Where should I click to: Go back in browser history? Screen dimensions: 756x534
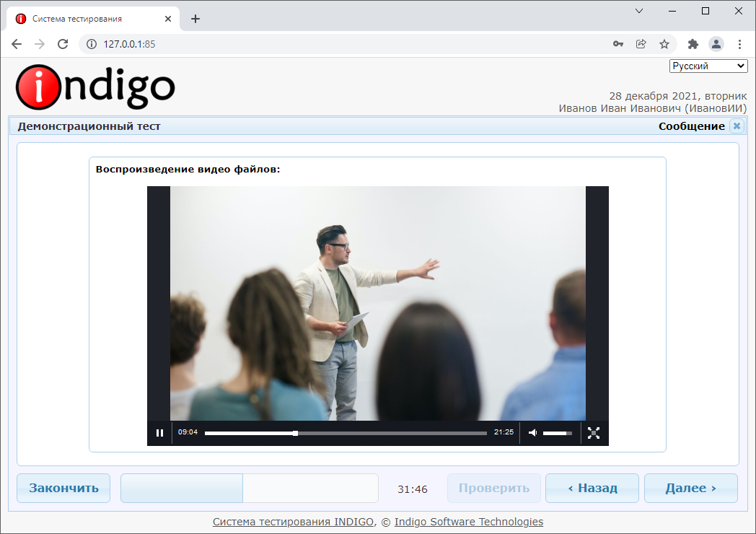tap(17, 44)
